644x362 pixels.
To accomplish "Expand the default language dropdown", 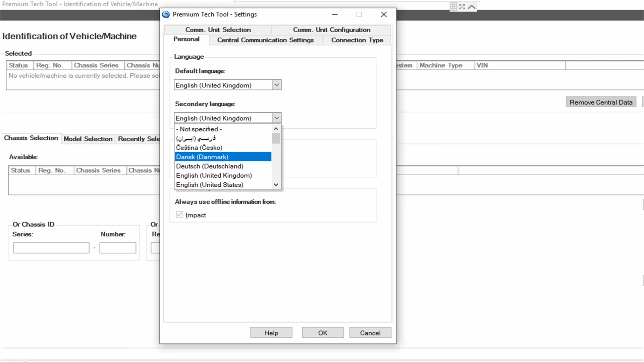I will pyautogui.click(x=276, y=85).
